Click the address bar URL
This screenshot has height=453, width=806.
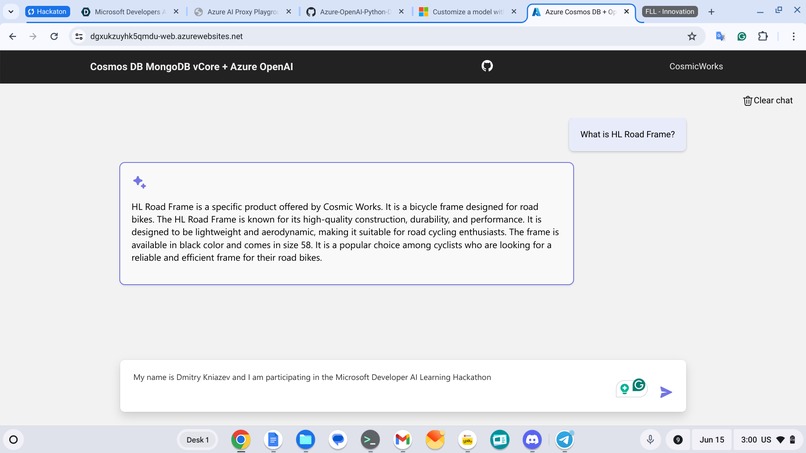click(x=166, y=37)
